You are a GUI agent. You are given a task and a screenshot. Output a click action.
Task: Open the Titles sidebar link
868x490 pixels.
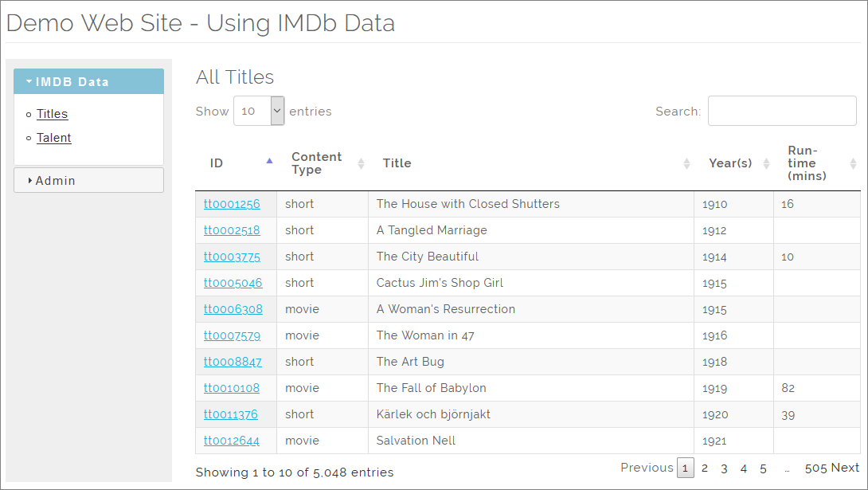point(52,114)
